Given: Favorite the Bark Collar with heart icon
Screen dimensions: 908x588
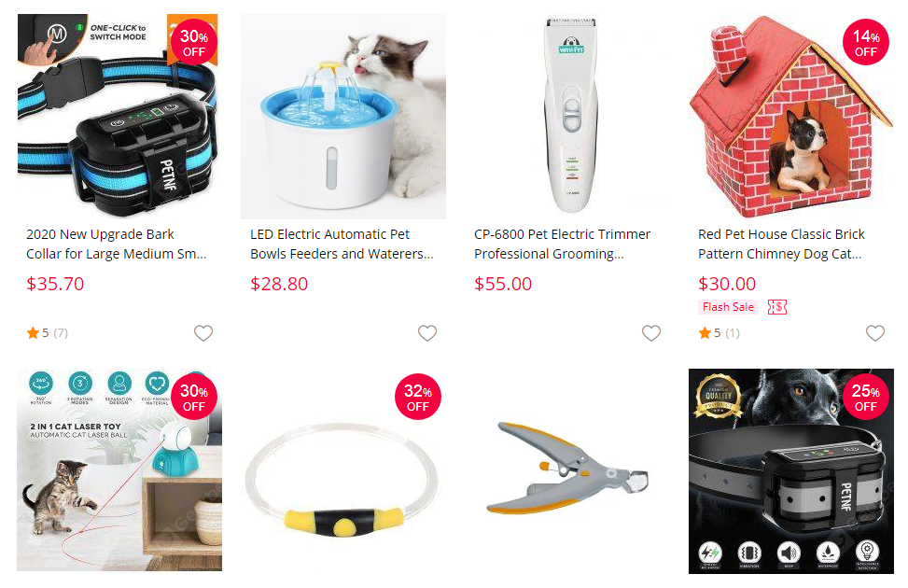Looking at the screenshot, I should click(x=203, y=333).
